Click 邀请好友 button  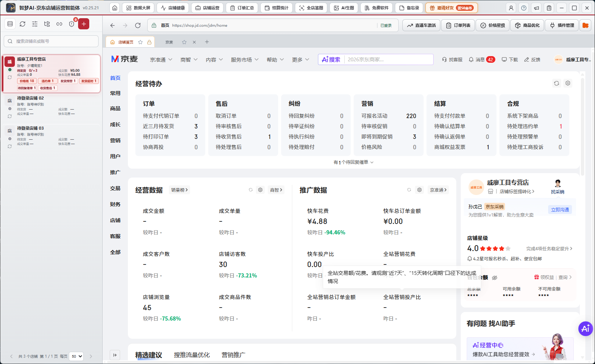pos(452,8)
